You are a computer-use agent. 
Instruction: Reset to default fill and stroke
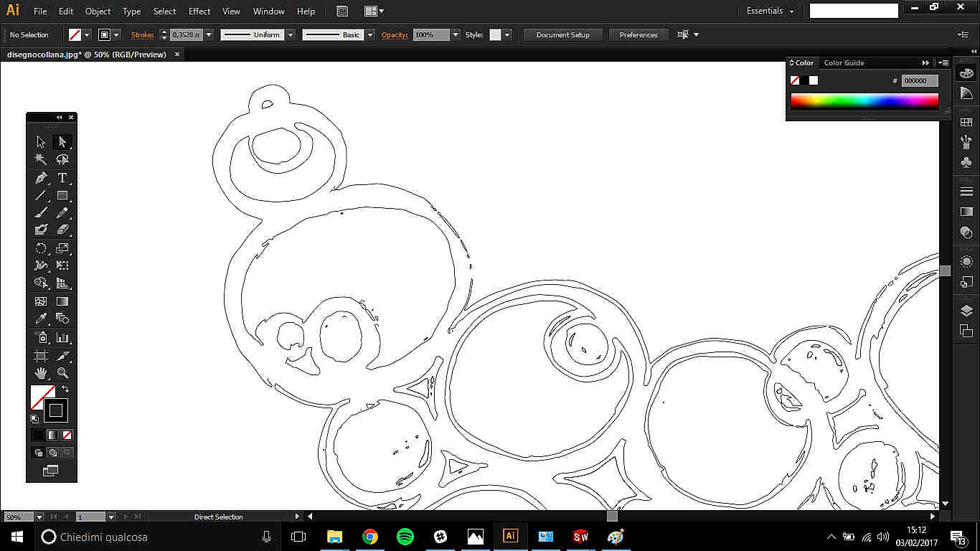pyautogui.click(x=34, y=419)
